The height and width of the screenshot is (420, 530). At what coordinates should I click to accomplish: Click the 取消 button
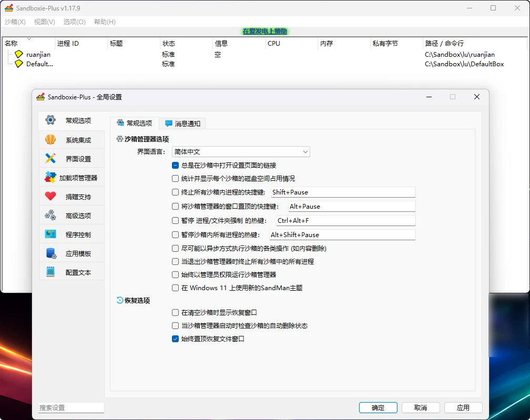coord(421,407)
